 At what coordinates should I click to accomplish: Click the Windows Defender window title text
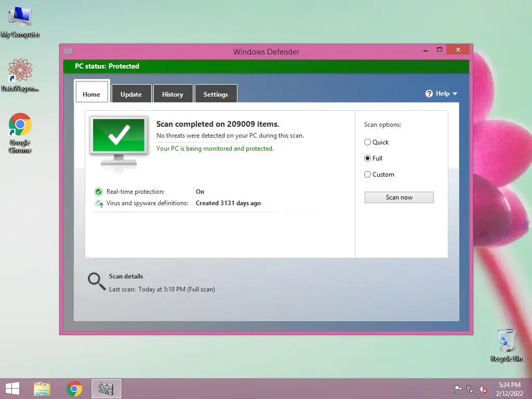point(267,52)
